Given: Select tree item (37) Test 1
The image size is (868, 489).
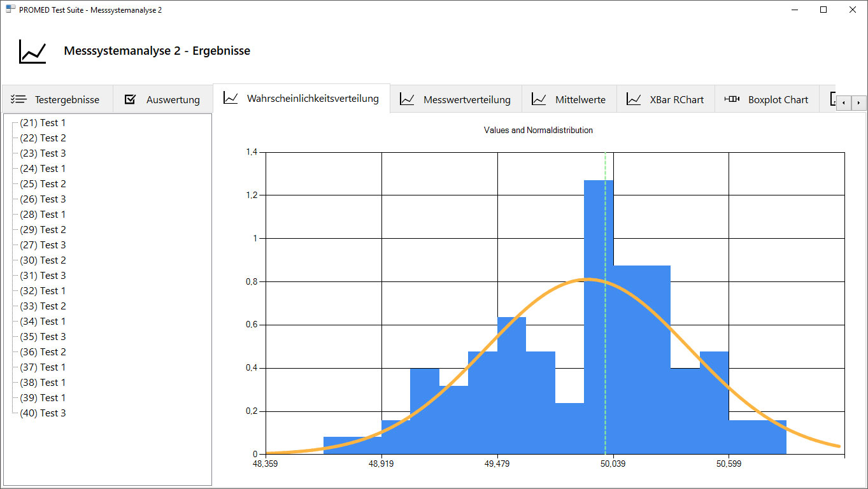Looking at the screenshot, I should click(x=43, y=367).
